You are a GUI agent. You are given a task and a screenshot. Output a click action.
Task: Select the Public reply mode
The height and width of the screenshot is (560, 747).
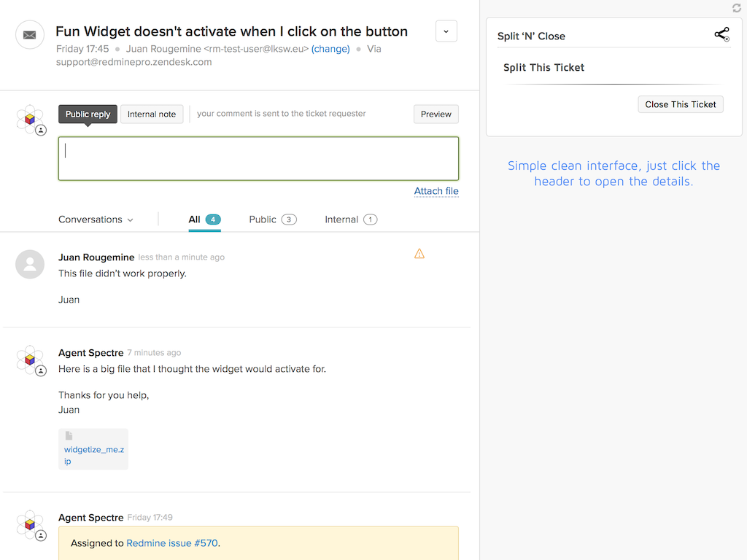87,114
